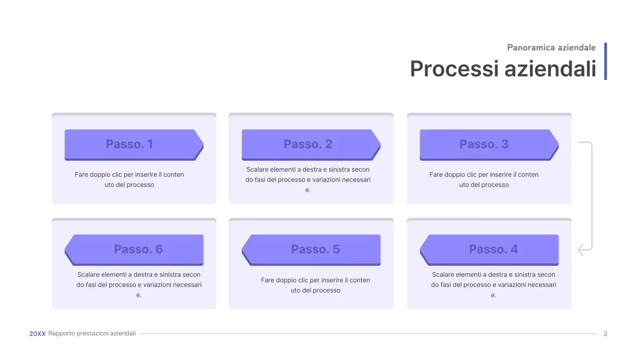Select the Passo. 2 arrow banner

311,144
